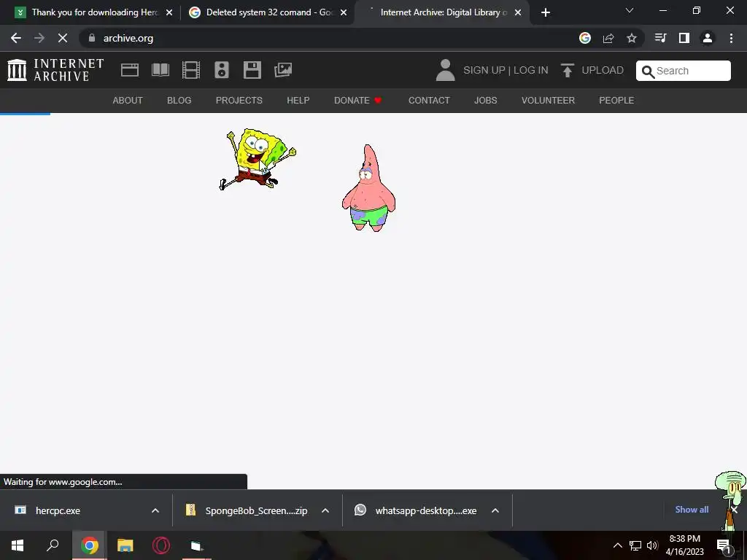The height and width of the screenshot is (560, 747).
Task: Open Chrome from the taskbar
Action: pos(90,545)
